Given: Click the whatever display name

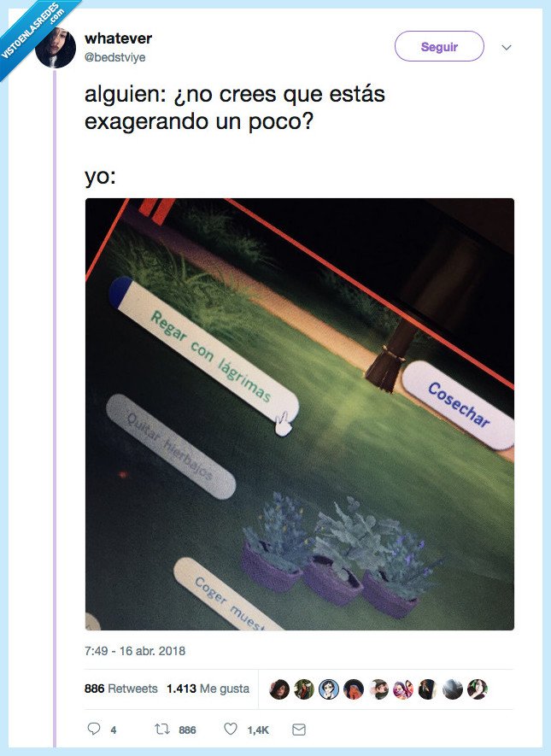Looking at the screenshot, I should (x=118, y=38).
